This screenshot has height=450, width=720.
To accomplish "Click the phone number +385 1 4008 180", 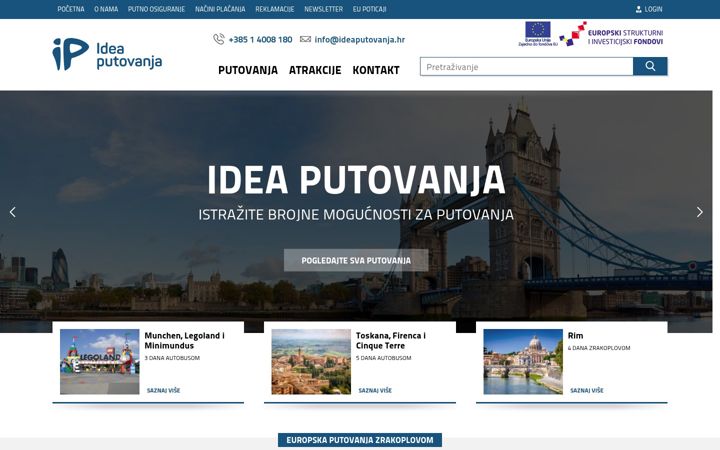I will tap(260, 39).
